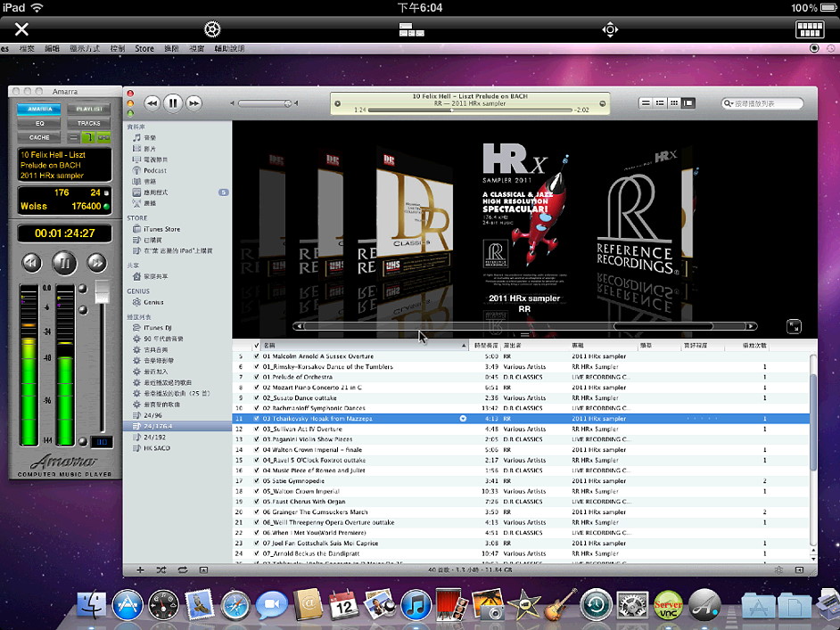
Task: Open iTunes Store in sidebar
Action: click(x=161, y=229)
